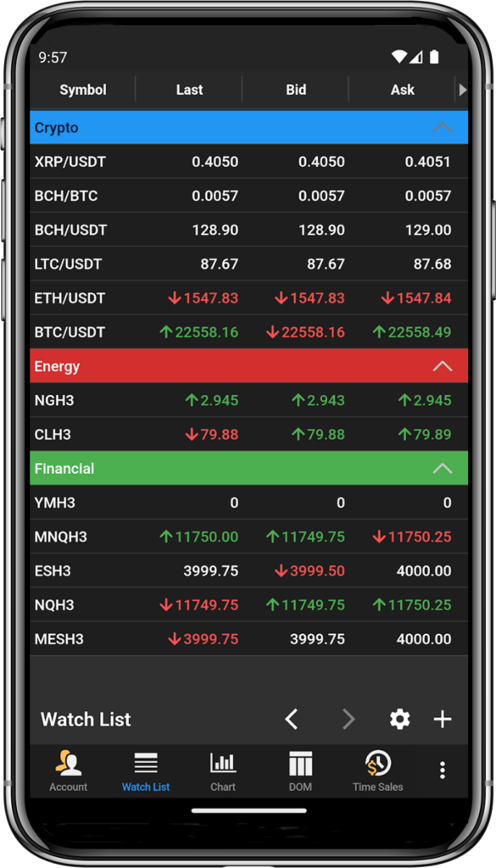496x868 pixels.
Task: Tap the ESH3 symbol row
Action: 249,570
